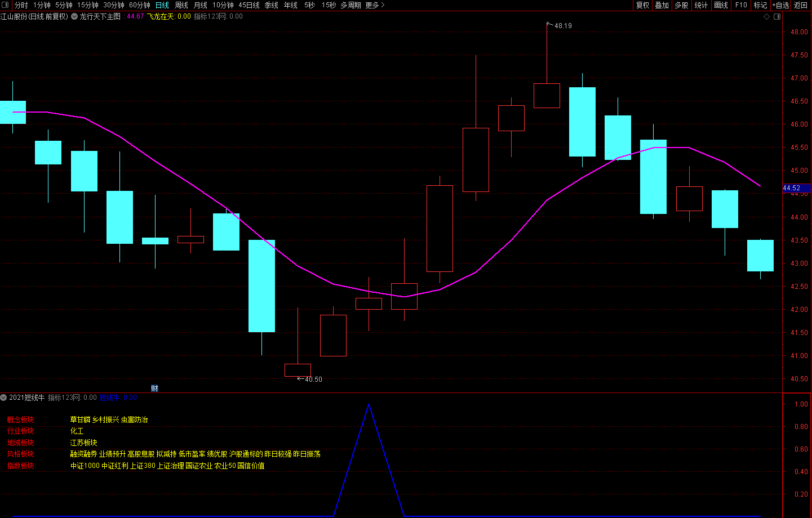This screenshot has height=518, width=812.
Task: Click the 48.00 price axis label
Action: (799, 32)
